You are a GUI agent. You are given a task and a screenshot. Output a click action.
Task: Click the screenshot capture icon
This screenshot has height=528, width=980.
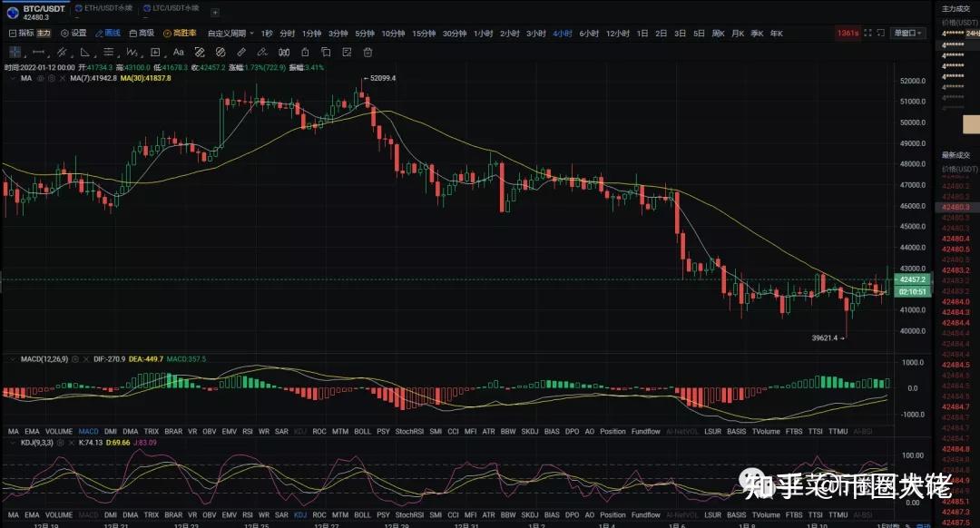click(880, 33)
